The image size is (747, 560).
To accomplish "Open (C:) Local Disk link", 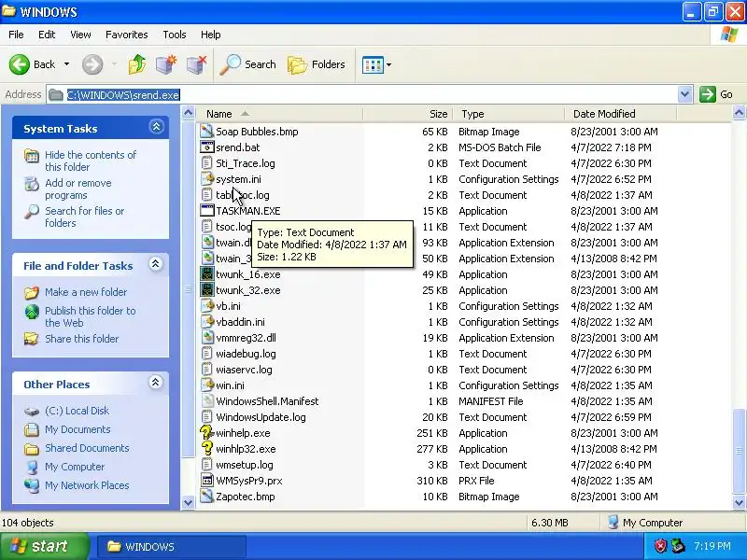I will [x=77, y=411].
